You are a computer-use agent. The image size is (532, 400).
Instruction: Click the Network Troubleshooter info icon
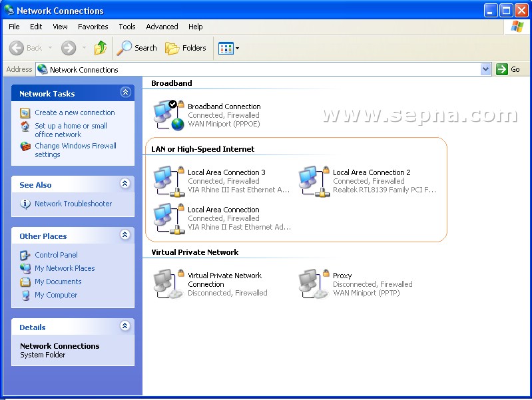point(25,204)
